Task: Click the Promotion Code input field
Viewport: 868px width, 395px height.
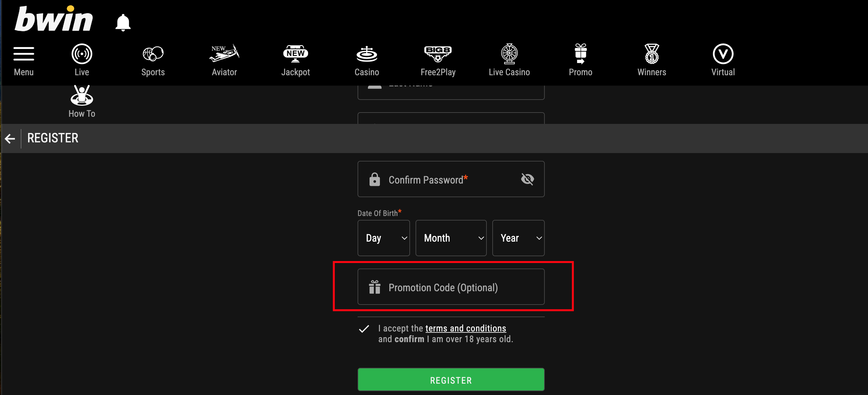Action: 451,288
